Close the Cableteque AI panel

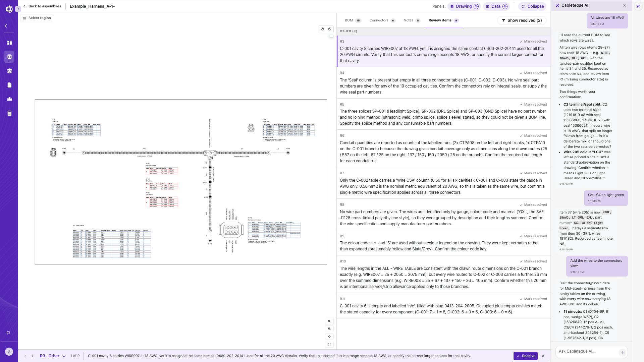click(625, 6)
